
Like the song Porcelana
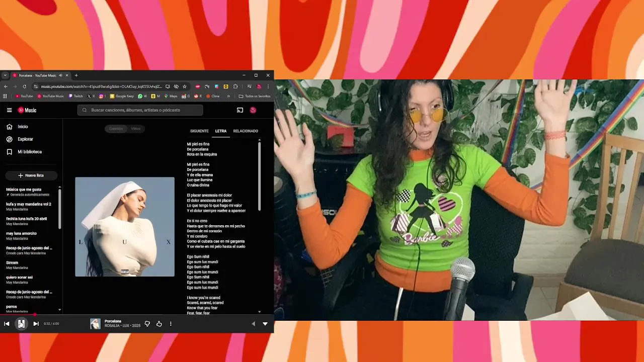click(159, 324)
